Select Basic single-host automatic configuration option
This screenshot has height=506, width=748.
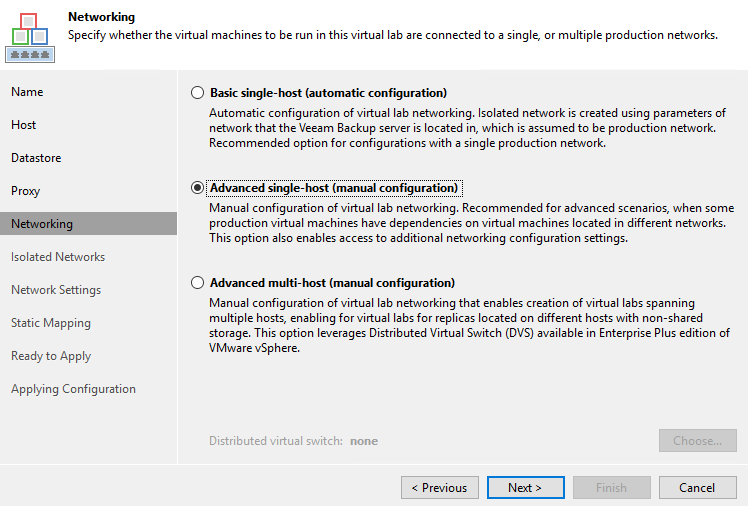coord(197,93)
